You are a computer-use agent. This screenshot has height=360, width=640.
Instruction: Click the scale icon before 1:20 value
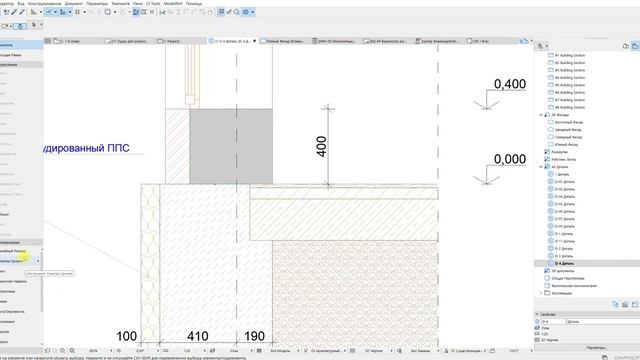pyautogui.click(x=166, y=351)
